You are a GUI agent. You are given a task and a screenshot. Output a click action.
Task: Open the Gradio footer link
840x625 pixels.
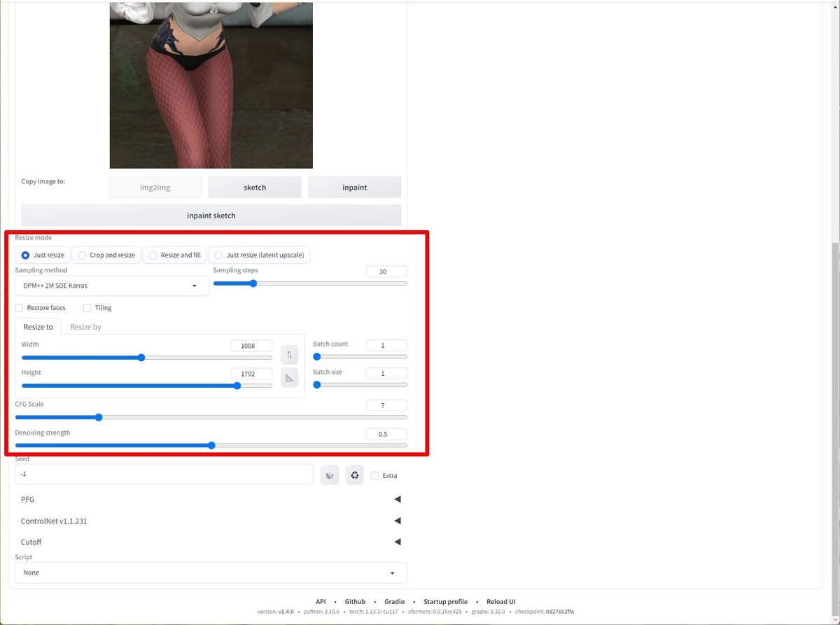[395, 602]
